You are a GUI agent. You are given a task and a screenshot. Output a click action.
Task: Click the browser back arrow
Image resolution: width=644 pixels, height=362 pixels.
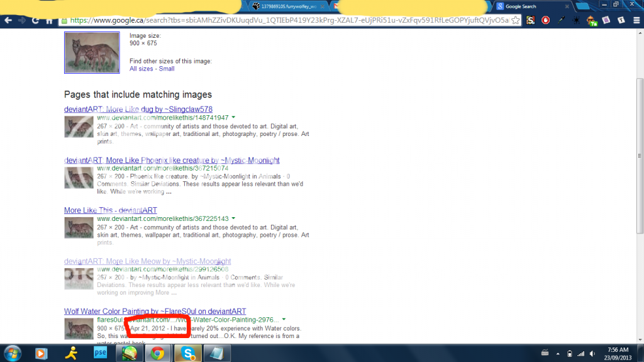(8, 20)
